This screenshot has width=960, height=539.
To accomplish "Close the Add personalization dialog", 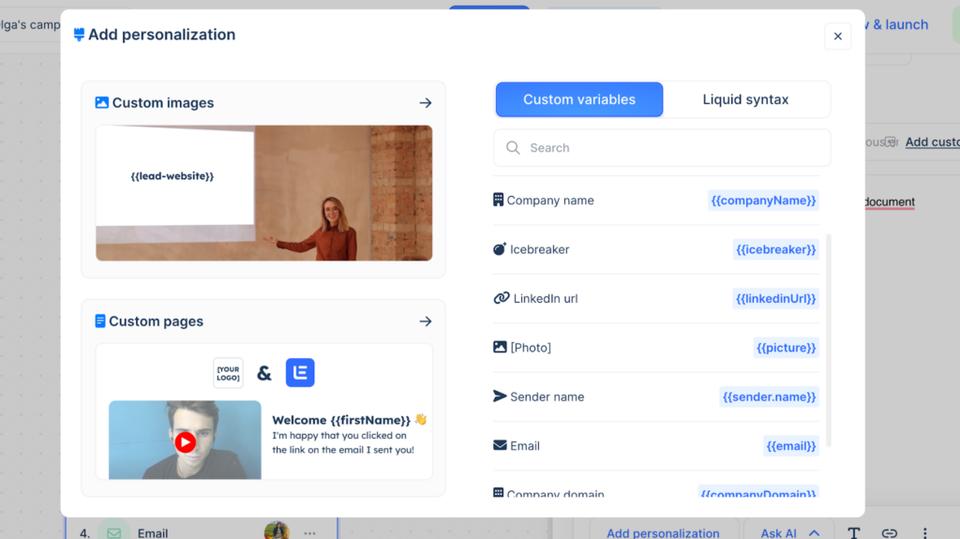I will click(x=838, y=36).
